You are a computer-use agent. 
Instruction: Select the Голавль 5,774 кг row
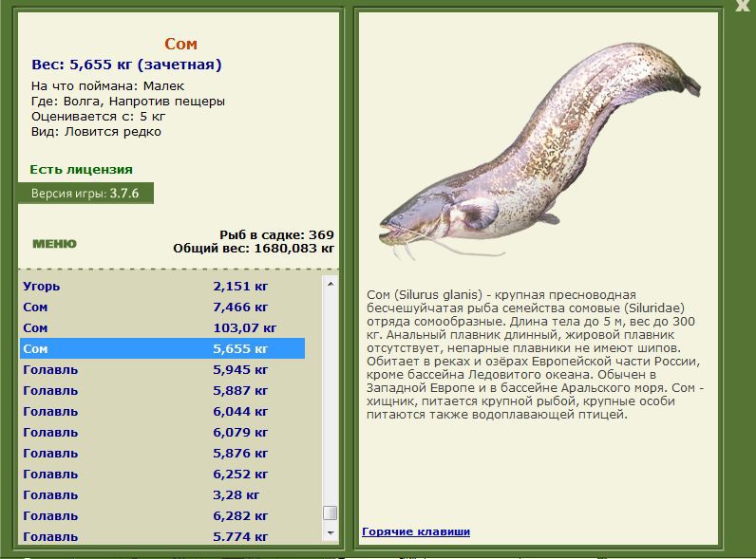pyautogui.click(x=162, y=536)
